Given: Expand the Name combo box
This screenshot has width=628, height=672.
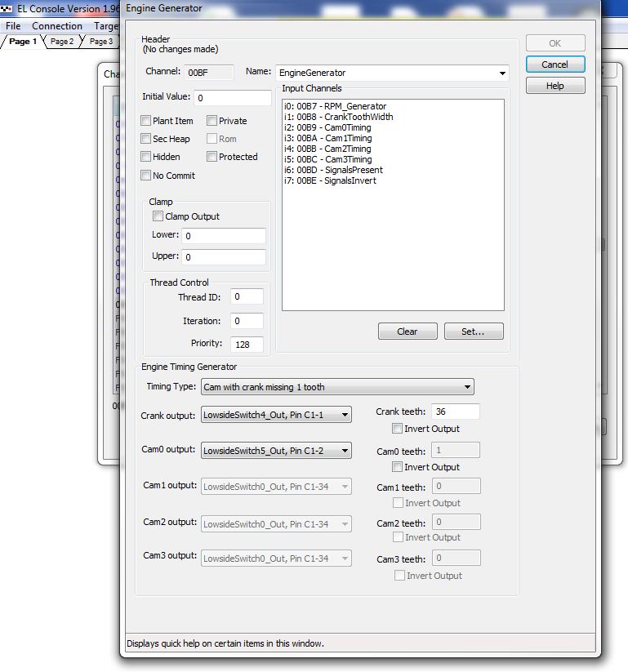Looking at the screenshot, I should coord(501,73).
